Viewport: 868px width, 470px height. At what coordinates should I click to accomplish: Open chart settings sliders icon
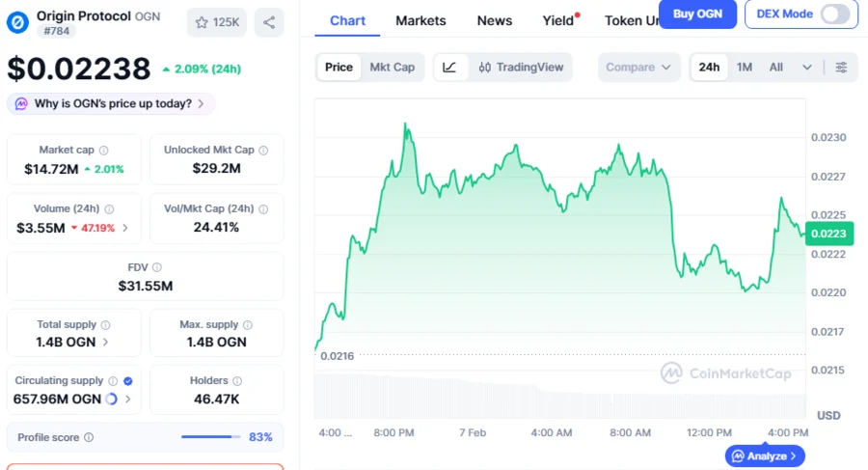tap(841, 68)
